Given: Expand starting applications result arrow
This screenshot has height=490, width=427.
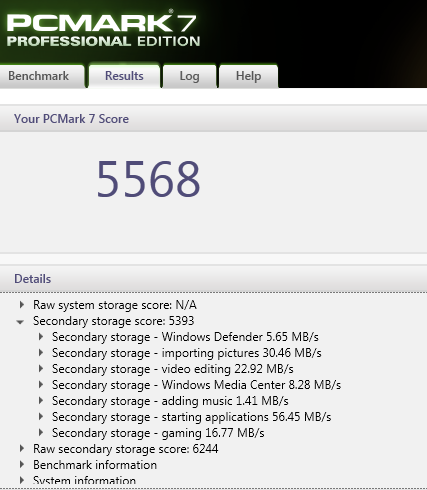Looking at the screenshot, I should point(41,417).
